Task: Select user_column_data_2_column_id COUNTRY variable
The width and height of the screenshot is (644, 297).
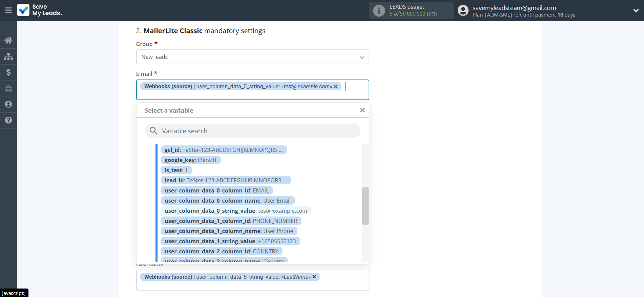Action: tap(221, 251)
